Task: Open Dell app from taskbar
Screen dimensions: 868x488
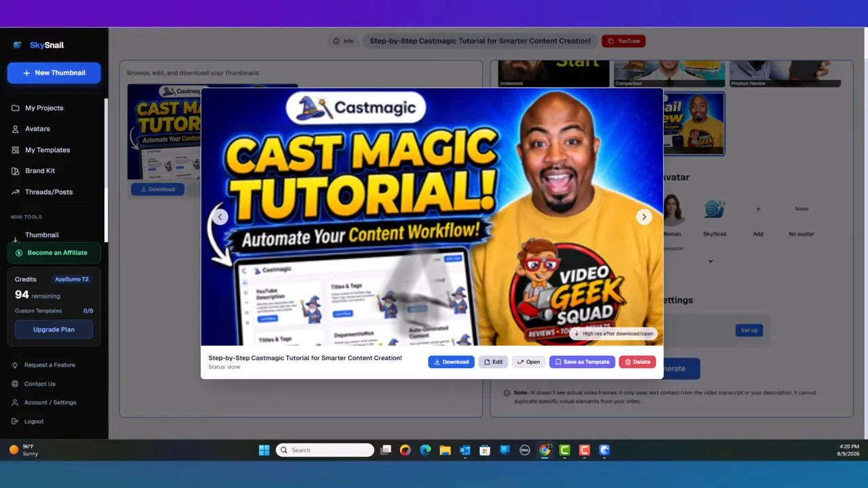Action: click(524, 450)
